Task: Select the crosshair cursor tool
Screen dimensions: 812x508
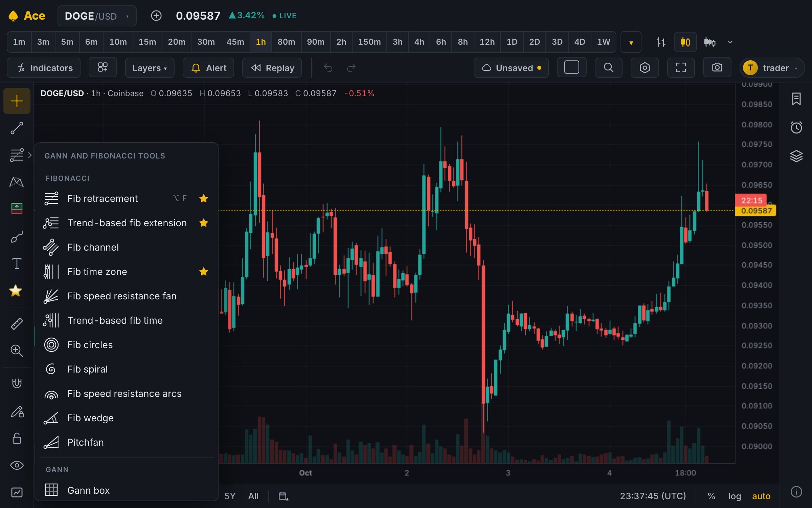Action: pyautogui.click(x=17, y=101)
